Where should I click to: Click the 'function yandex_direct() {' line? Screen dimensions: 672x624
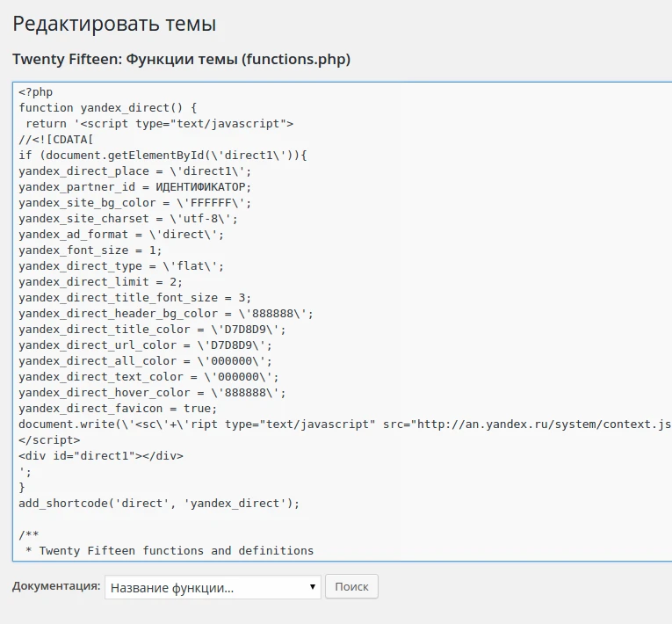point(107,107)
